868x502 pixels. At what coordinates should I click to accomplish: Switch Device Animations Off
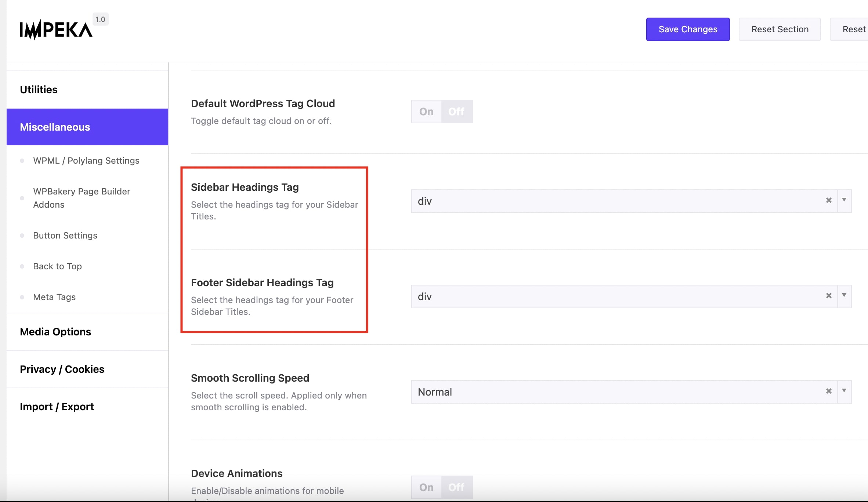click(456, 487)
